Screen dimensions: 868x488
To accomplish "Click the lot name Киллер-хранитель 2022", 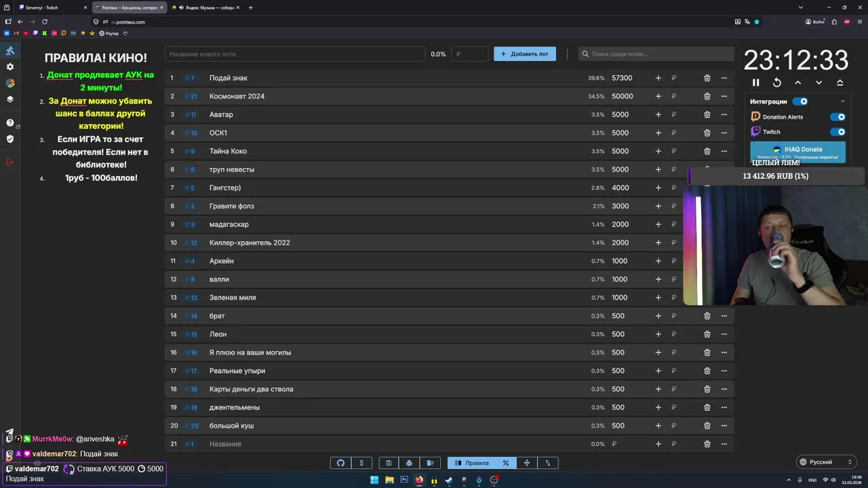I will (x=250, y=243).
